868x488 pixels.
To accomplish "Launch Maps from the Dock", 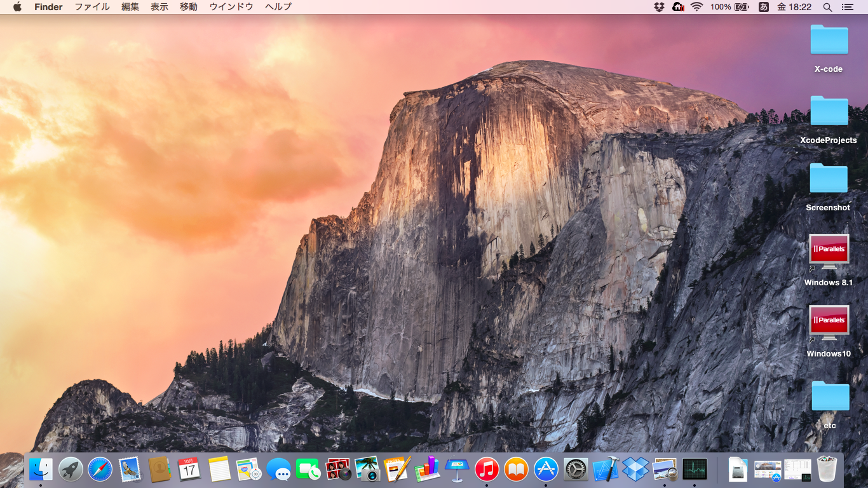I will [x=248, y=470].
